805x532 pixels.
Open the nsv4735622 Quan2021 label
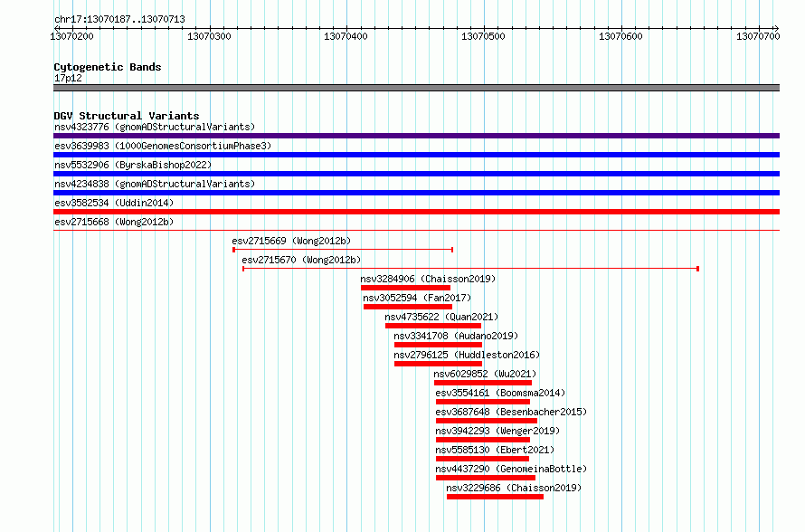pos(441,317)
